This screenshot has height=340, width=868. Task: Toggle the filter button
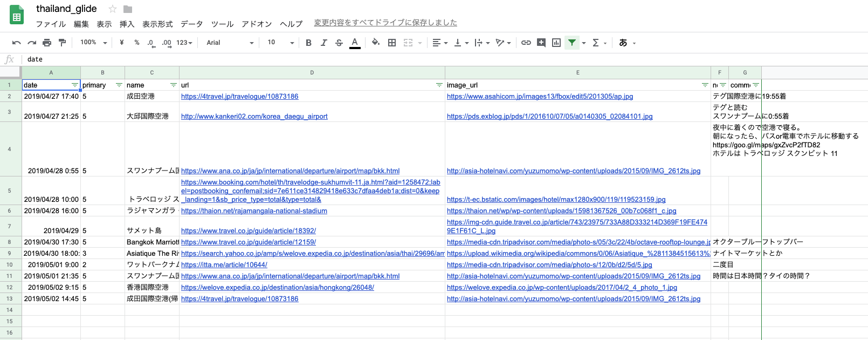coord(571,43)
